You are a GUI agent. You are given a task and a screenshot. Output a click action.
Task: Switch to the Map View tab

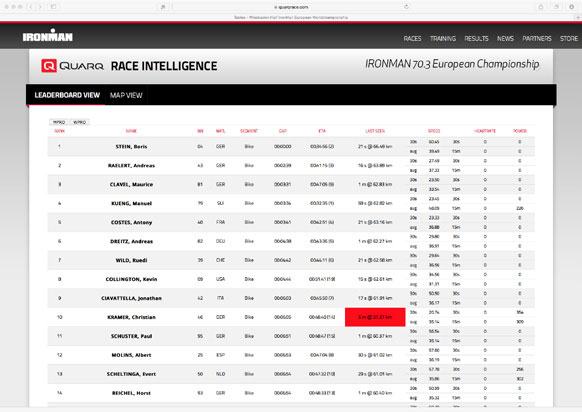click(x=126, y=95)
